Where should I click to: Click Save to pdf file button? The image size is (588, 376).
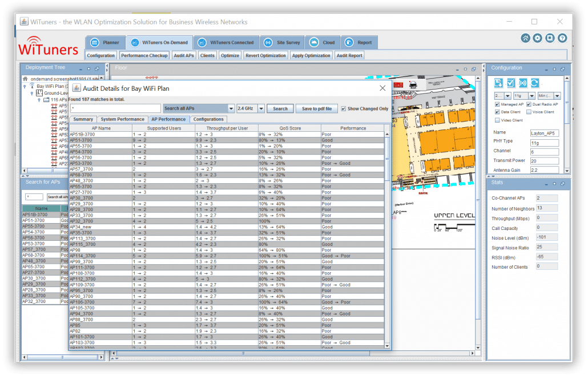317,109
